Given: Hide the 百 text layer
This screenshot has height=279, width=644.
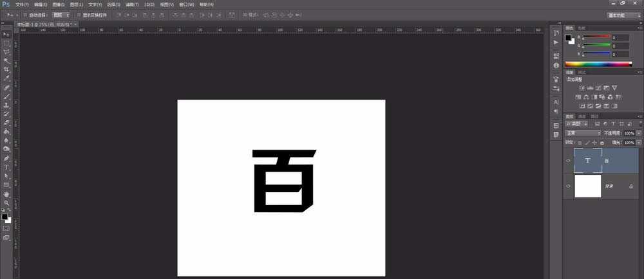Looking at the screenshot, I should 568,161.
